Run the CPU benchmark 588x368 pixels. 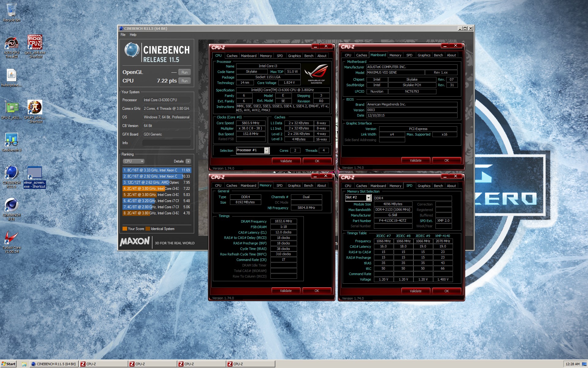(x=184, y=81)
